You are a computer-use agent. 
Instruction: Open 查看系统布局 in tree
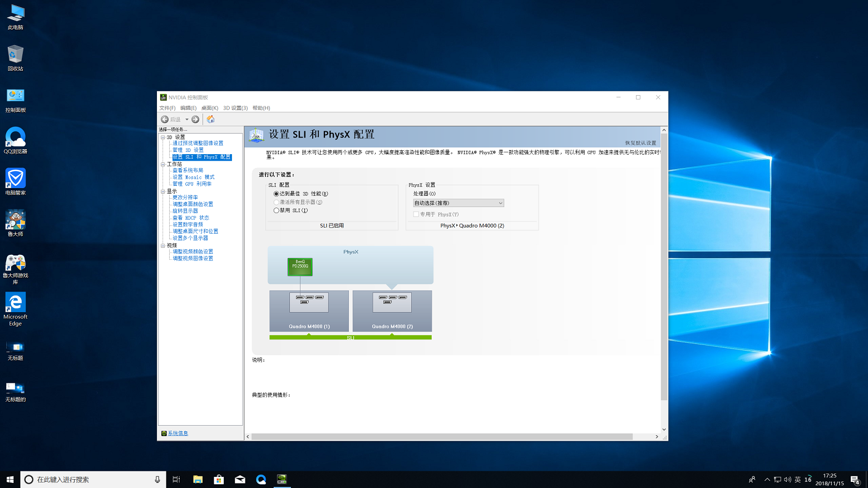188,170
